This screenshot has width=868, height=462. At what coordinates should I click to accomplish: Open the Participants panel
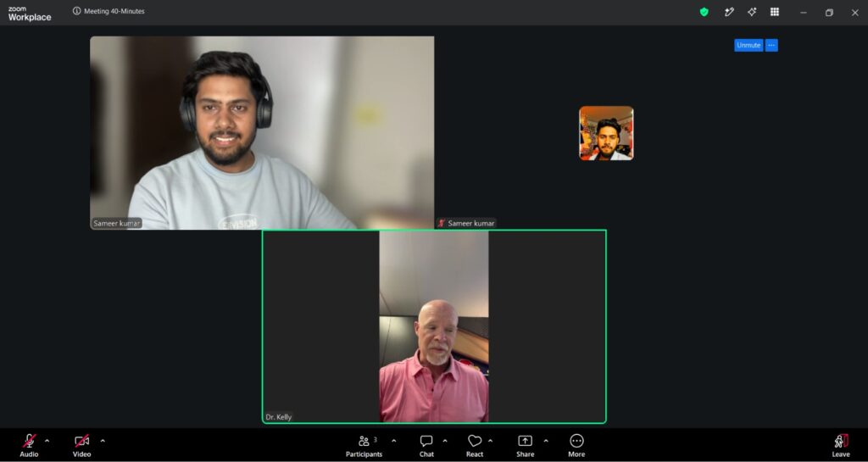tap(364, 445)
